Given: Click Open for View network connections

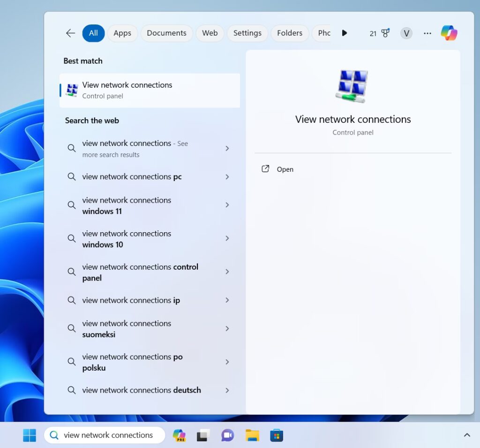Looking at the screenshot, I should [285, 169].
